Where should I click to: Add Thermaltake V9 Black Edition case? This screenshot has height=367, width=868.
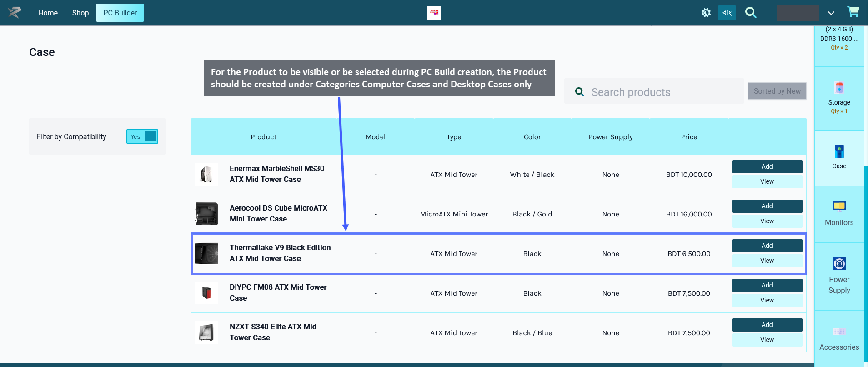pos(767,246)
